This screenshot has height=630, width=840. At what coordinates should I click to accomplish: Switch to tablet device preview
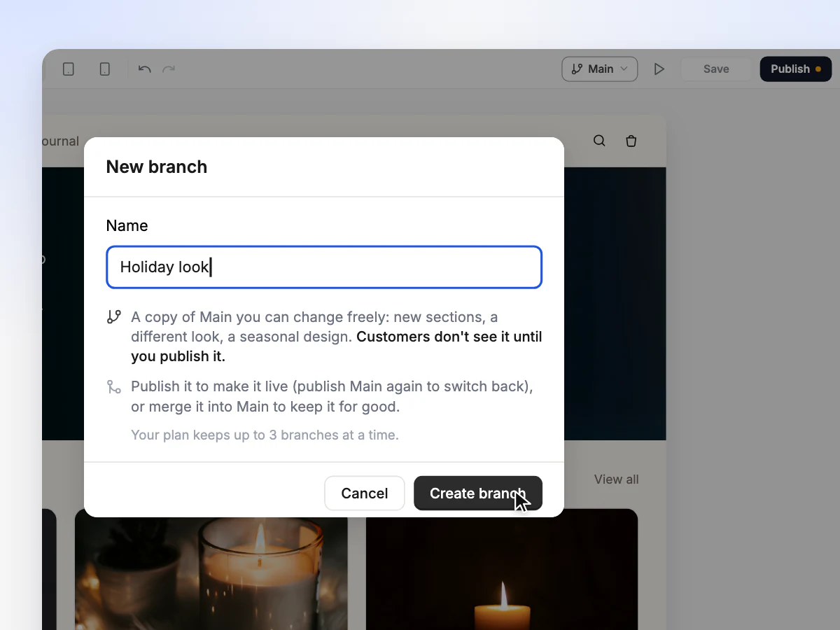point(69,69)
